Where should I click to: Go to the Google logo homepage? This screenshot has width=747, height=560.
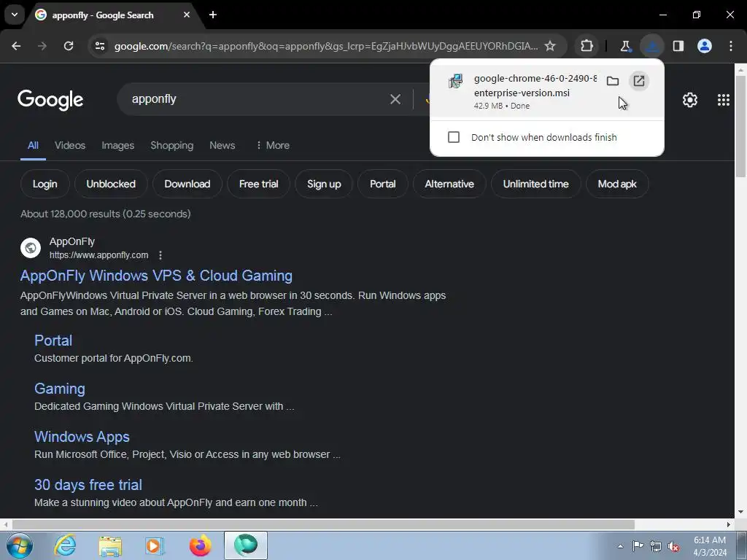pos(50,99)
